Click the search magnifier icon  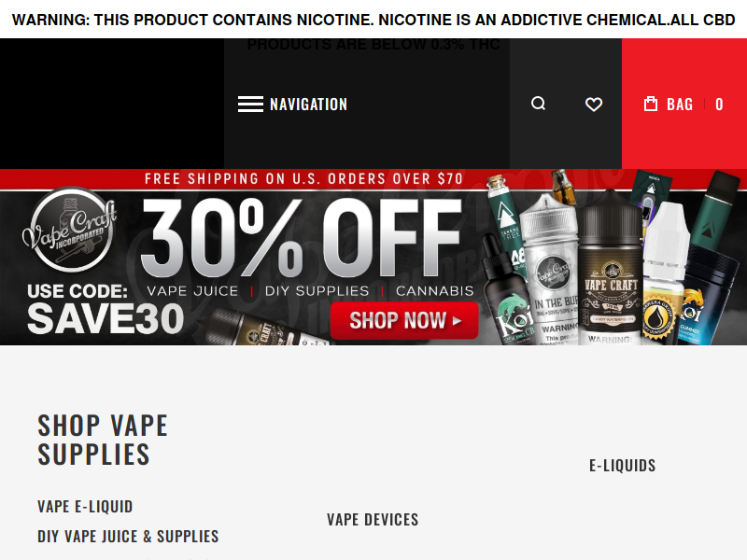[x=539, y=104]
